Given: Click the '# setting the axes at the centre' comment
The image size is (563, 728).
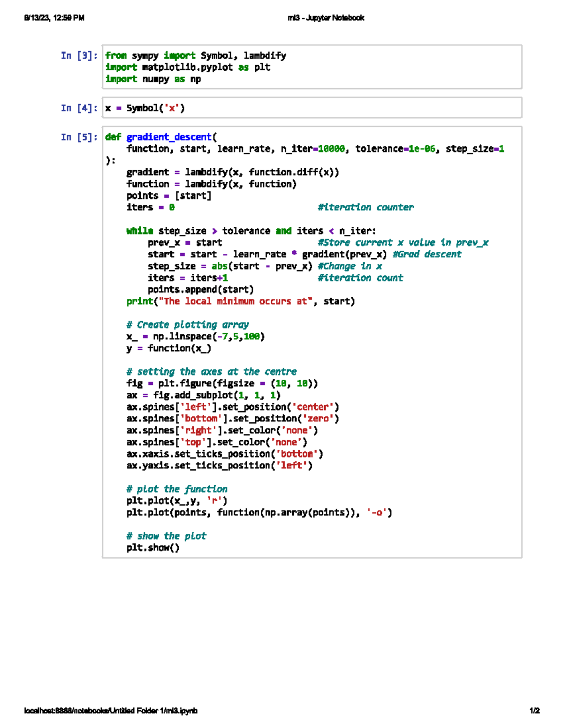Looking at the screenshot, I should pyautogui.click(x=211, y=372).
